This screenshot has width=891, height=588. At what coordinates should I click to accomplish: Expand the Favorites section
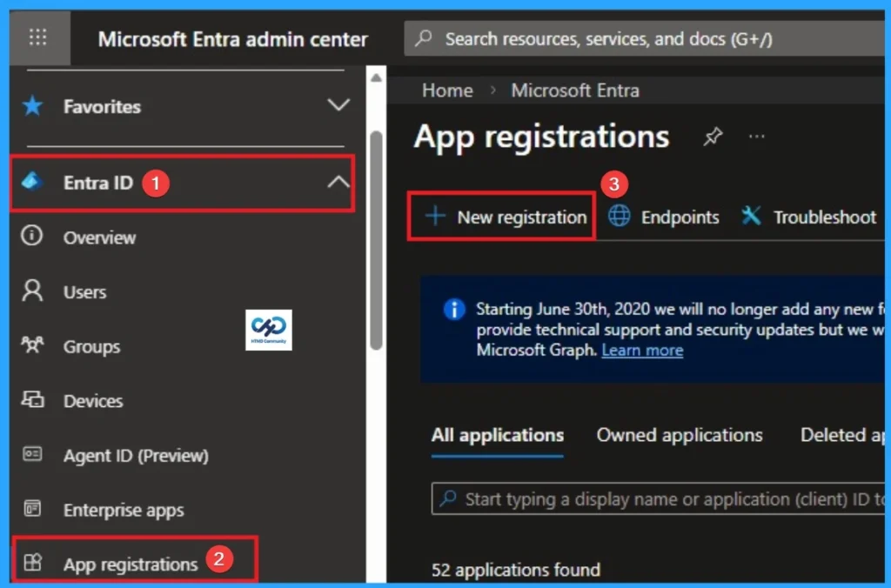pyautogui.click(x=339, y=106)
